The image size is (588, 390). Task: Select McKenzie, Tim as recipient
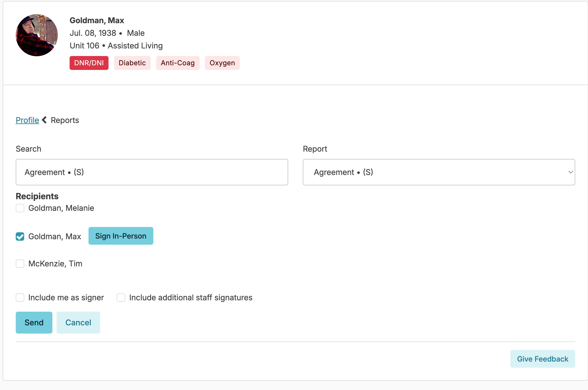[x=20, y=264]
